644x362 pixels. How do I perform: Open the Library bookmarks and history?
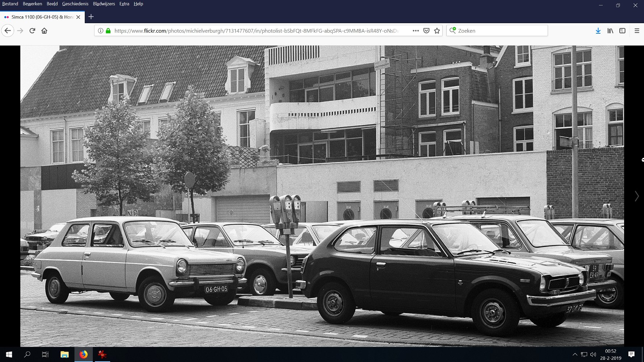click(610, 31)
